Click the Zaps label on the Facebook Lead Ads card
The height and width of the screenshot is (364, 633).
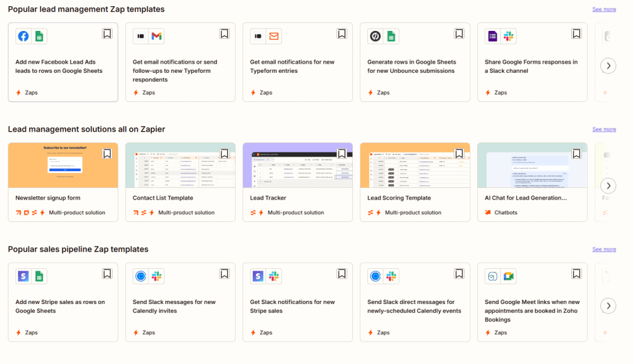(31, 93)
